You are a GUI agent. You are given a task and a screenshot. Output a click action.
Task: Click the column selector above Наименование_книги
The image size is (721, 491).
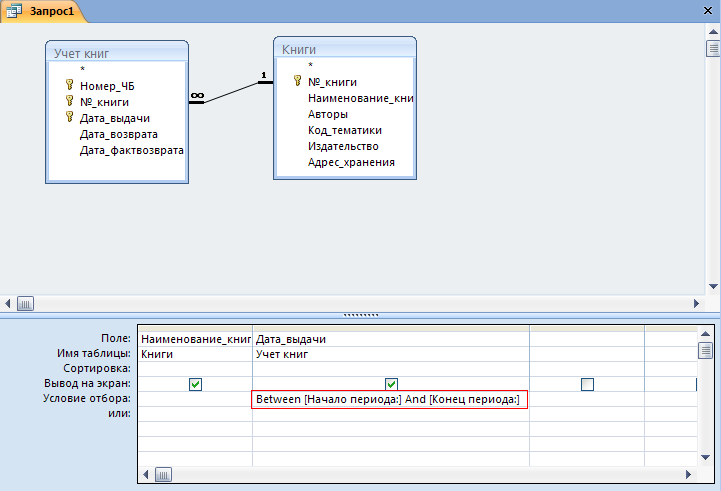tap(195, 329)
